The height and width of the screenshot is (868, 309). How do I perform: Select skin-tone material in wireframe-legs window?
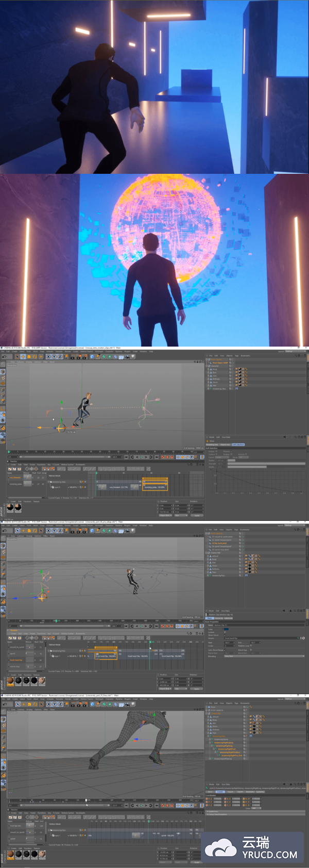pos(10,855)
